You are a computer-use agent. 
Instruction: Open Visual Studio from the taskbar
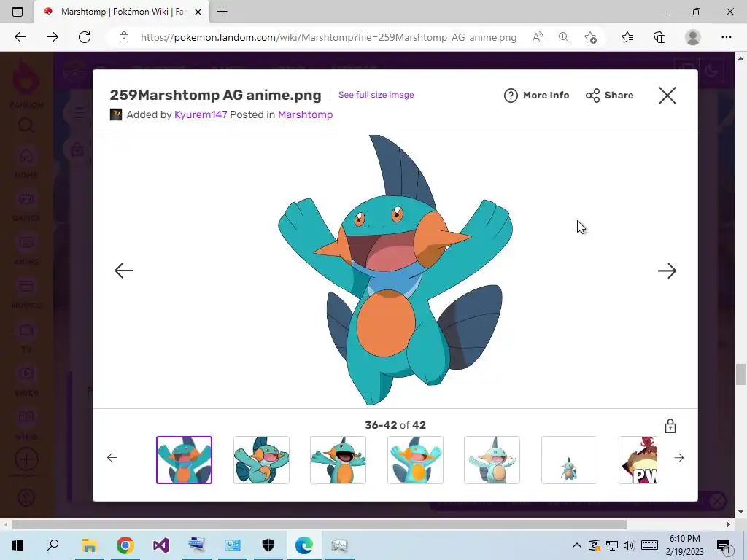pyautogui.click(x=161, y=545)
